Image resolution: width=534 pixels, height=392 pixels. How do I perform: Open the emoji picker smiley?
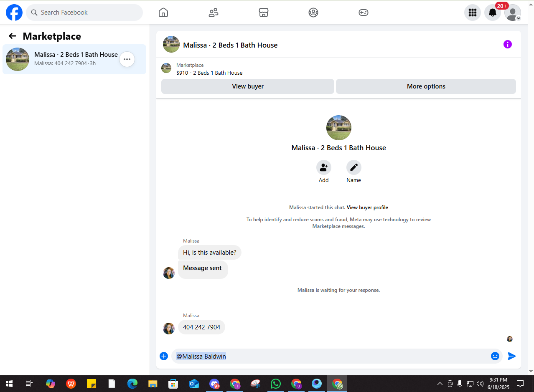[495, 356]
